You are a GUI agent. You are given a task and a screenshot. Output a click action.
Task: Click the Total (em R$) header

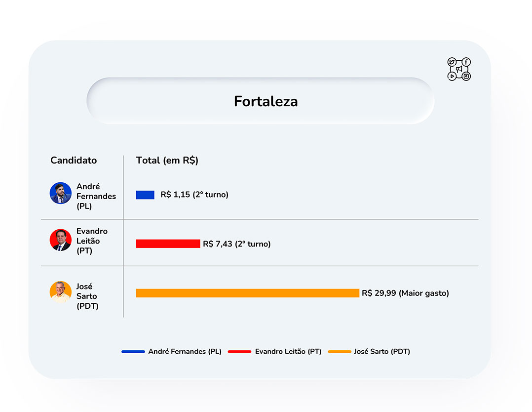tap(167, 161)
